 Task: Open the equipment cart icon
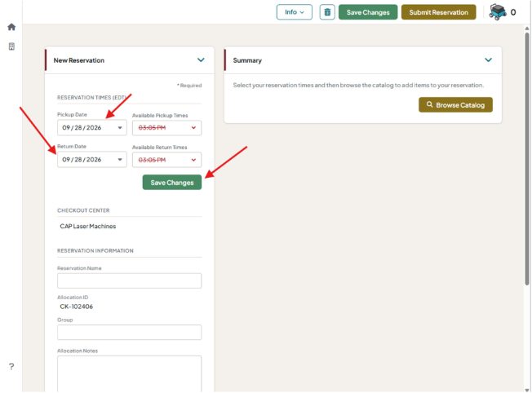coord(498,12)
